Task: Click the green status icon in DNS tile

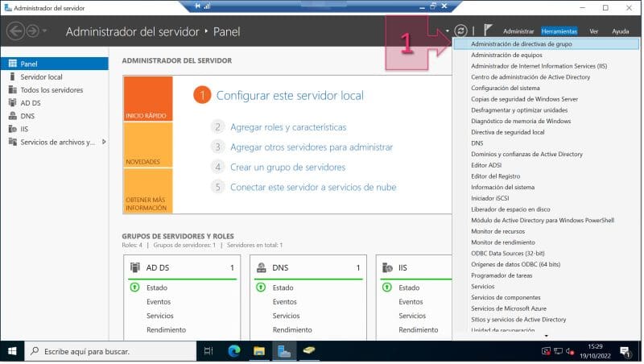Action: pyautogui.click(x=261, y=287)
